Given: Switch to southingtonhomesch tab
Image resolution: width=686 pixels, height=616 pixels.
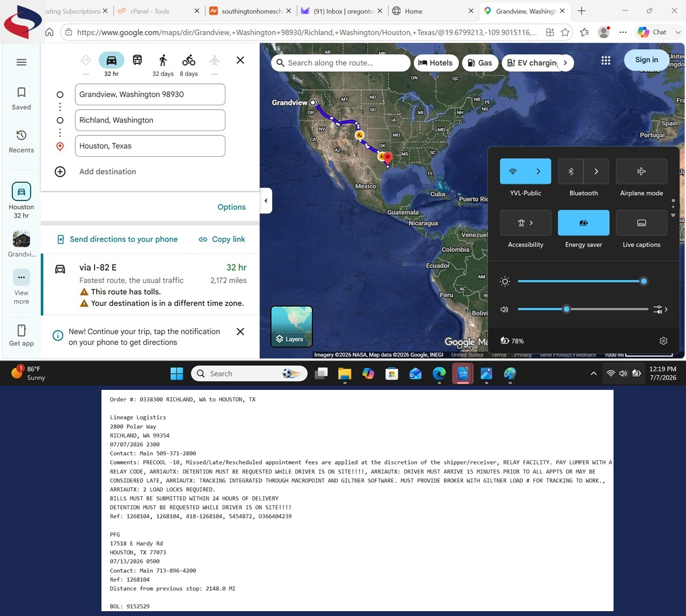Looking at the screenshot, I should (250, 11).
